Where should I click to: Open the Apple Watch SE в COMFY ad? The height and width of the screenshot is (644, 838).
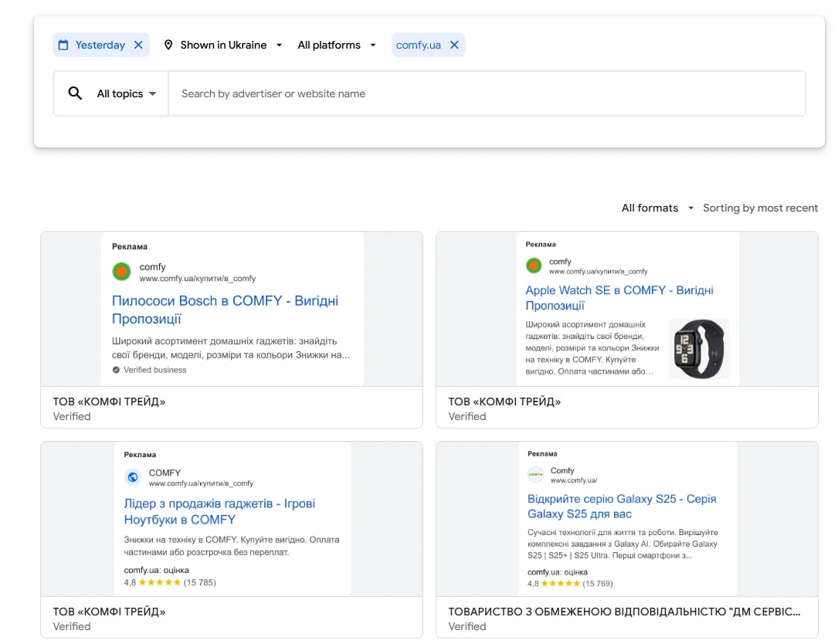pyautogui.click(x=619, y=298)
